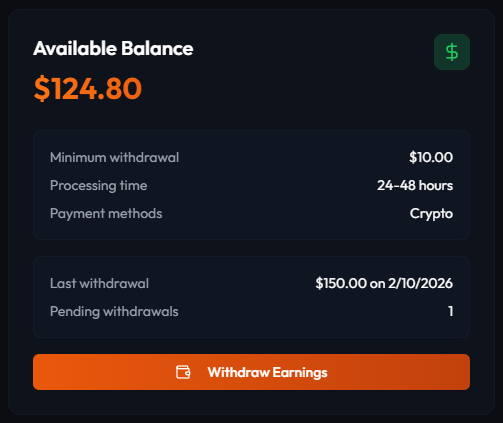Click the Processing time label

(x=99, y=186)
